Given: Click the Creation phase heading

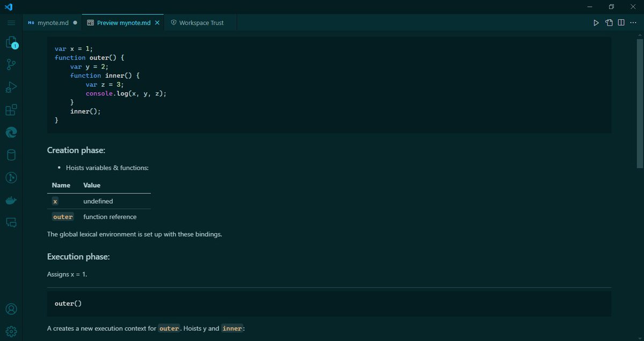Looking at the screenshot, I should tap(76, 150).
